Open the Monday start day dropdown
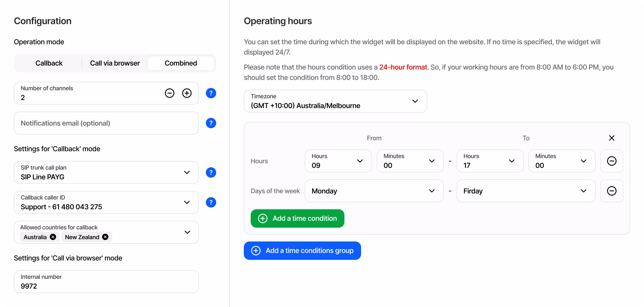The height and width of the screenshot is (307, 644). coord(374,191)
